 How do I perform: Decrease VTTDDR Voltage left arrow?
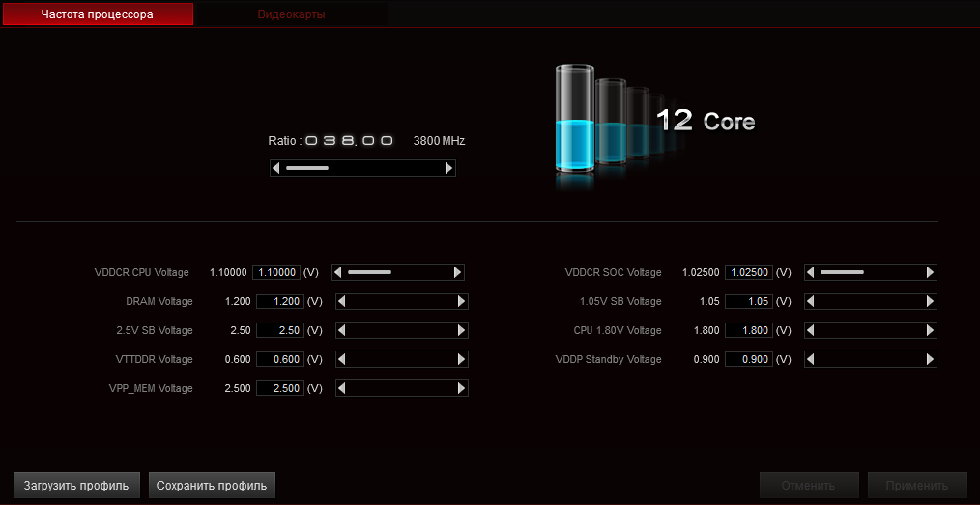tap(342, 359)
